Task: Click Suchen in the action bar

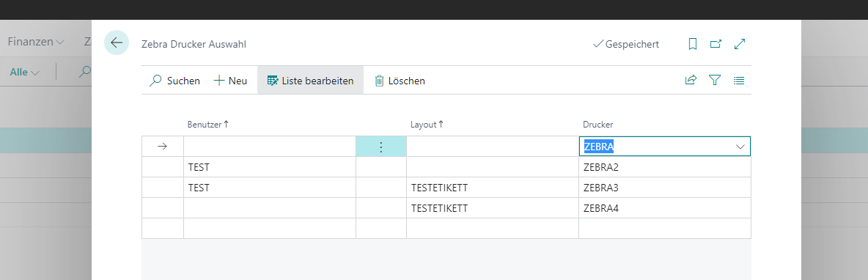Action: pyautogui.click(x=174, y=81)
